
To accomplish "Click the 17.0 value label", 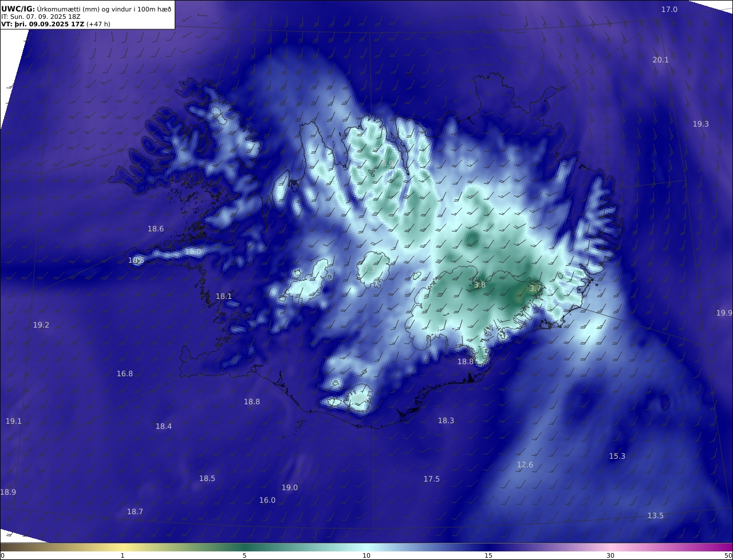I will 669,10.
